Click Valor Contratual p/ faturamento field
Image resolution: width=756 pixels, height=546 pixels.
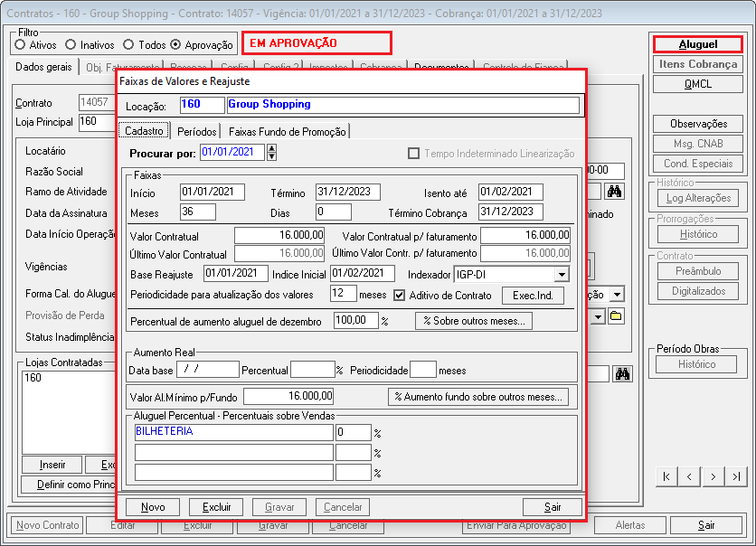[525, 236]
